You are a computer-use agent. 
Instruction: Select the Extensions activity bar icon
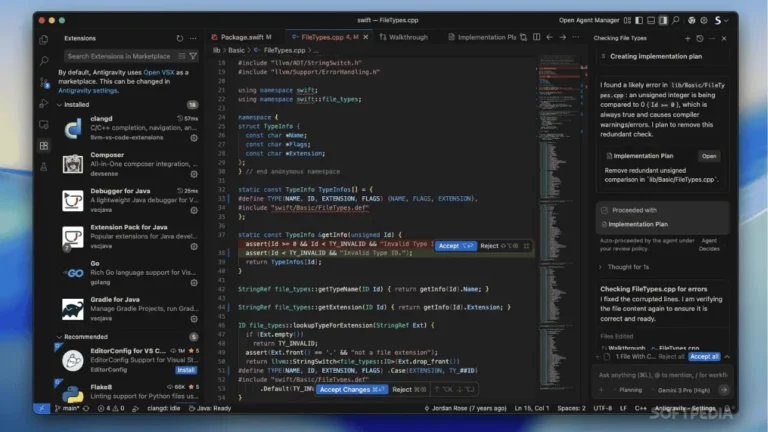[44, 145]
